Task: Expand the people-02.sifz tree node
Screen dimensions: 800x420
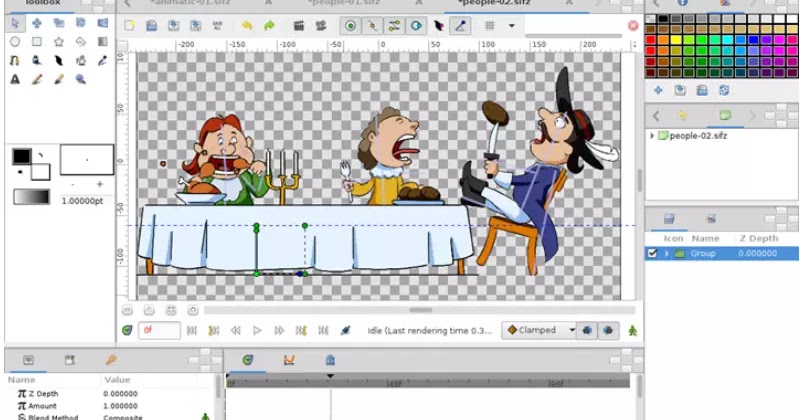Action: pos(652,136)
